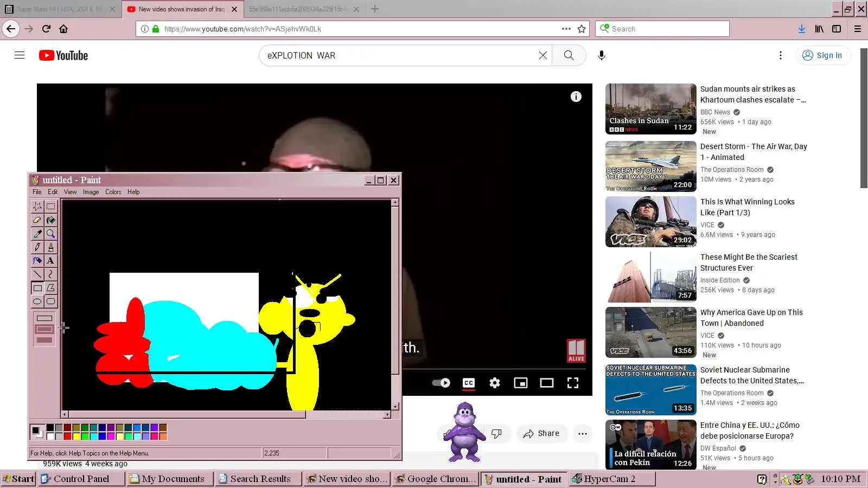Choose the Rounded Rectangle tool

click(x=50, y=301)
